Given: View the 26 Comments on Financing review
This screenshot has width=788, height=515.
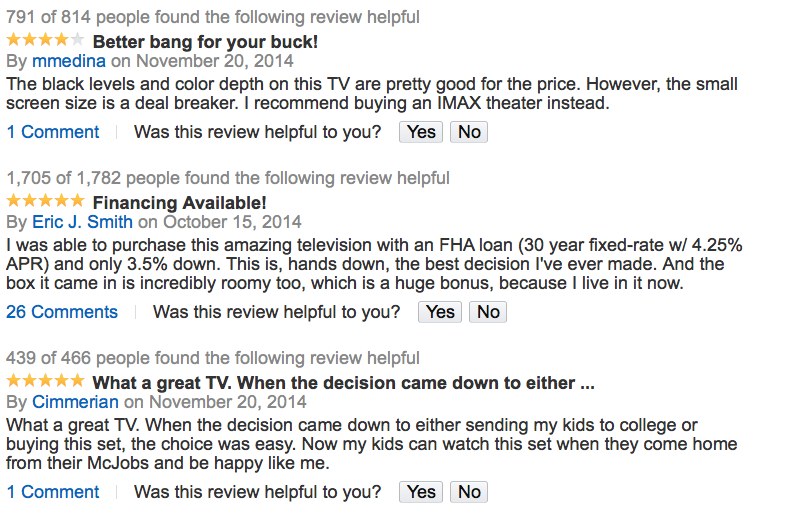Looking at the screenshot, I should [x=62, y=312].
